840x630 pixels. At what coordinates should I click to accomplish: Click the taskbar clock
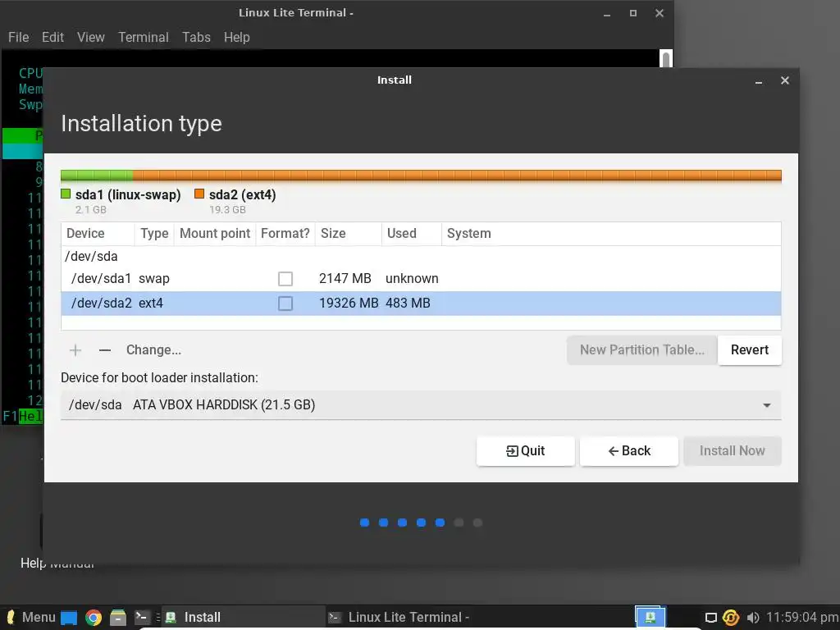[x=802, y=617]
